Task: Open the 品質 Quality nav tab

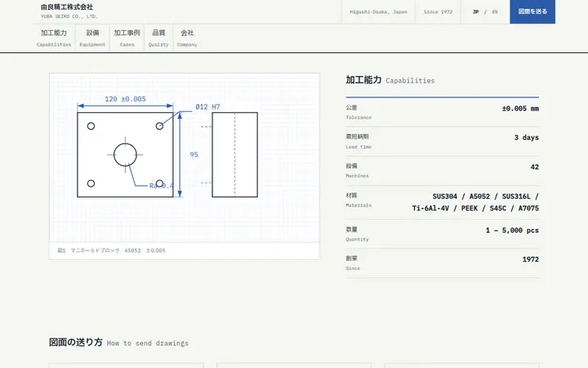Action: [x=158, y=38]
